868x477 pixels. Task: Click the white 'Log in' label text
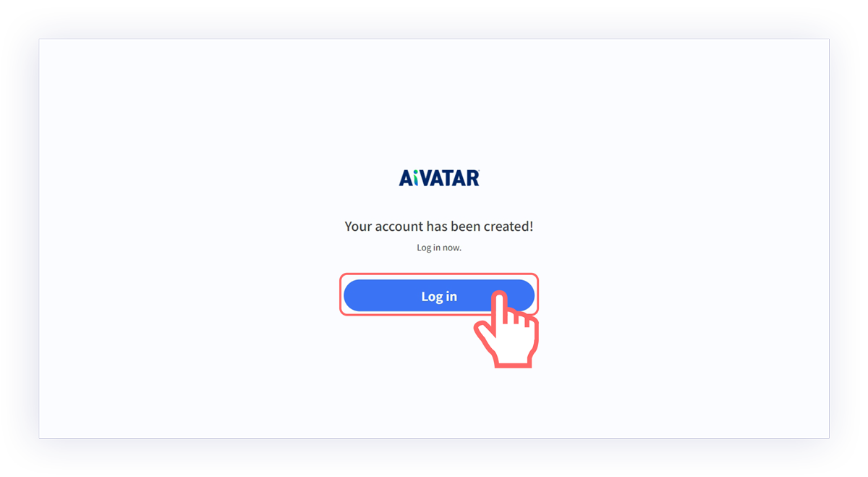point(439,296)
